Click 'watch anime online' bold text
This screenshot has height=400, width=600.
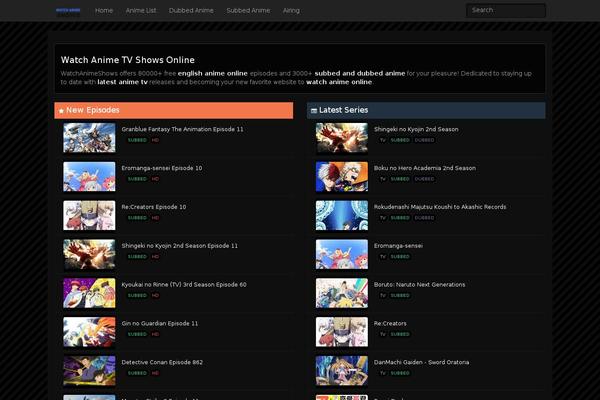pos(339,82)
